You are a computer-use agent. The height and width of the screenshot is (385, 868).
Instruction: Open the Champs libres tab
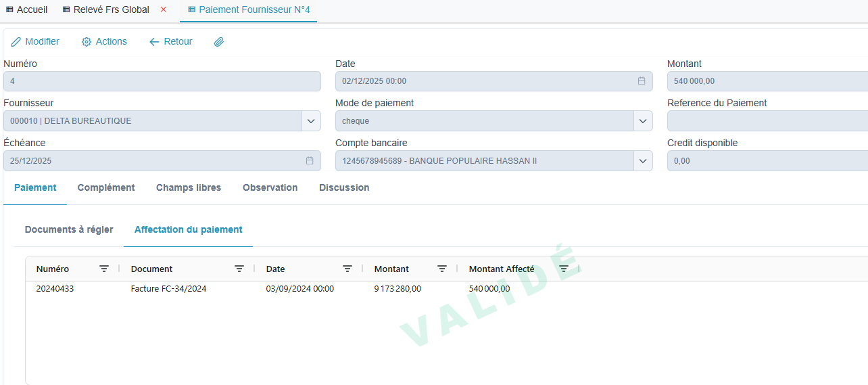point(189,187)
